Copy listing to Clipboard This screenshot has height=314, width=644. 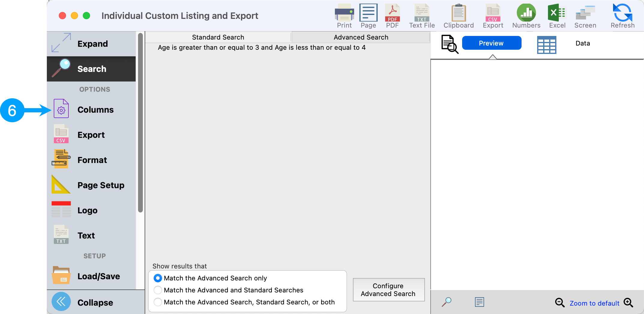coord(459,16)
